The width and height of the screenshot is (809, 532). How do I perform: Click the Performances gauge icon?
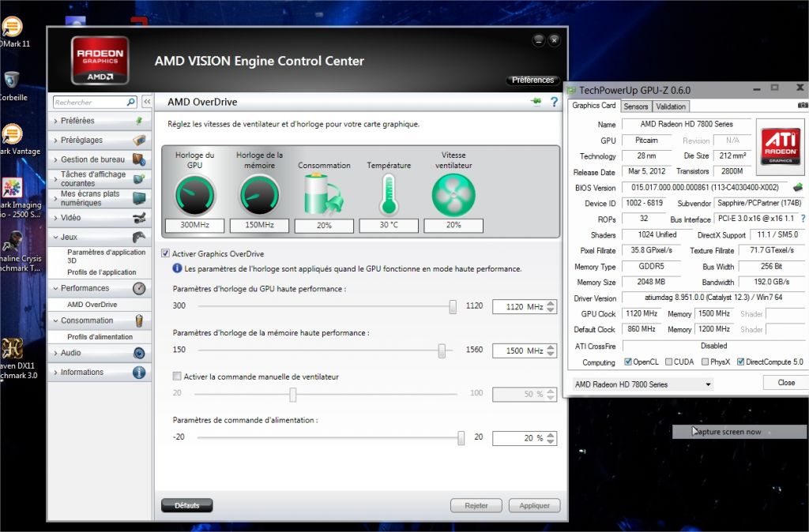point(139,288)
